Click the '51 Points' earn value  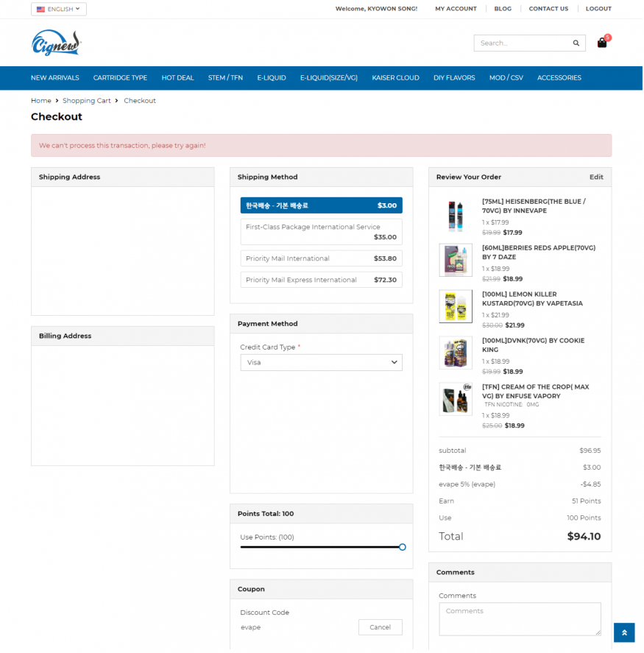pos(587,502)
